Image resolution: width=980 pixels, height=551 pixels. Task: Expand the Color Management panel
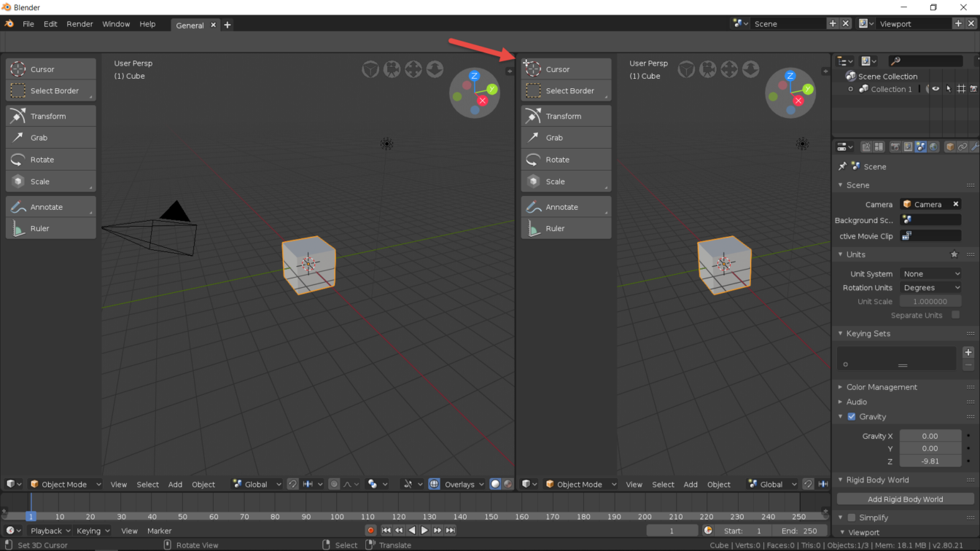click(881, 387)
